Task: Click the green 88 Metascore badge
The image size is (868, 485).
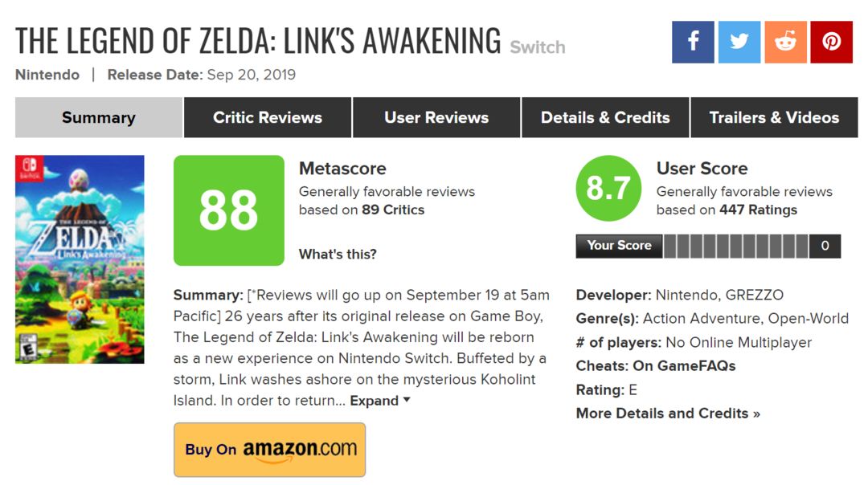Action: (228, 210)
